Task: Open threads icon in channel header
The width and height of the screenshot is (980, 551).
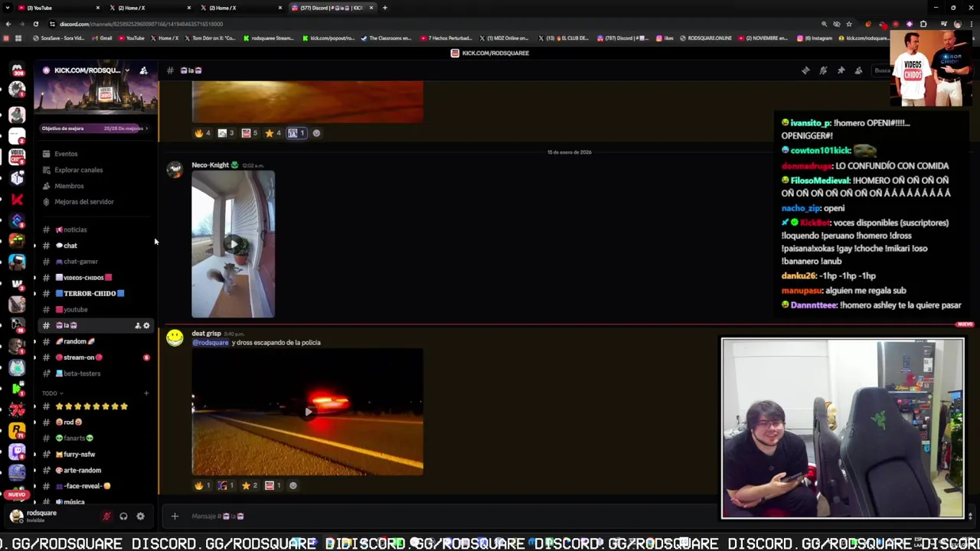Action: point(805,70)
